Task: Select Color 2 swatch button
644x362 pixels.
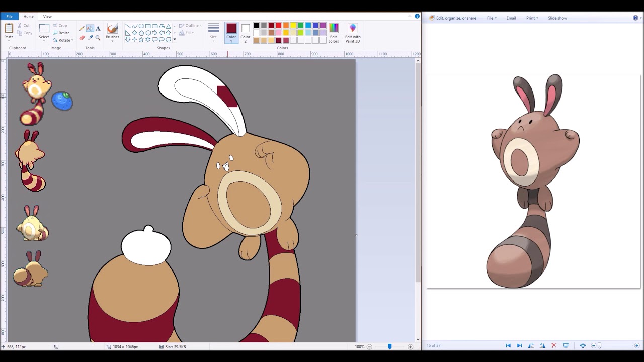Action: 245,33
